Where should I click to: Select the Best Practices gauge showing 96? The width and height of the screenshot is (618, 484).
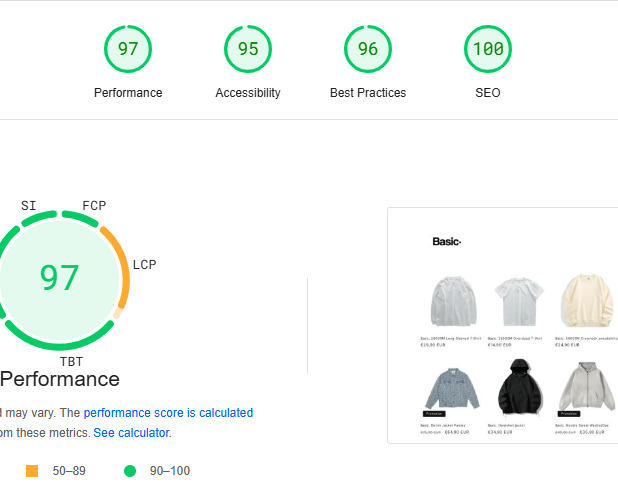[368, 49]
